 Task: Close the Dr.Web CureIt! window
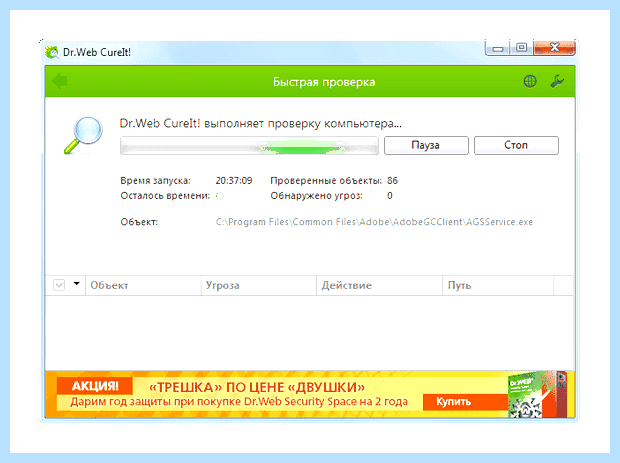[554, 48]
